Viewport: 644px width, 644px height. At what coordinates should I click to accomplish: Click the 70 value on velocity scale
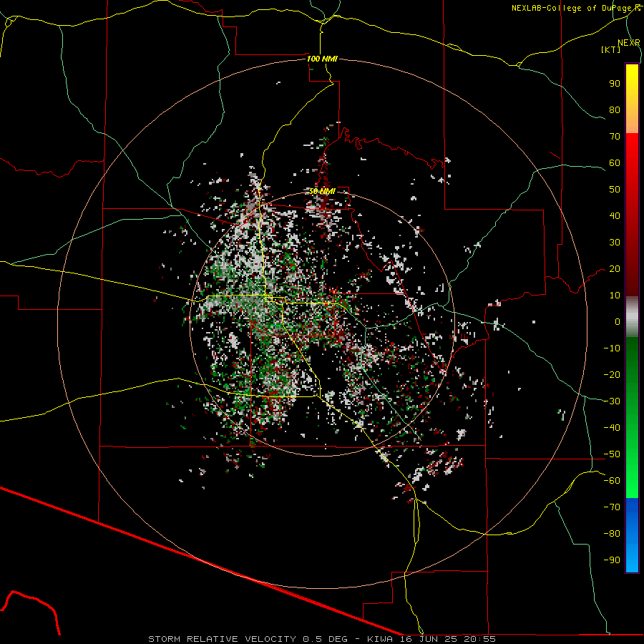615,137
